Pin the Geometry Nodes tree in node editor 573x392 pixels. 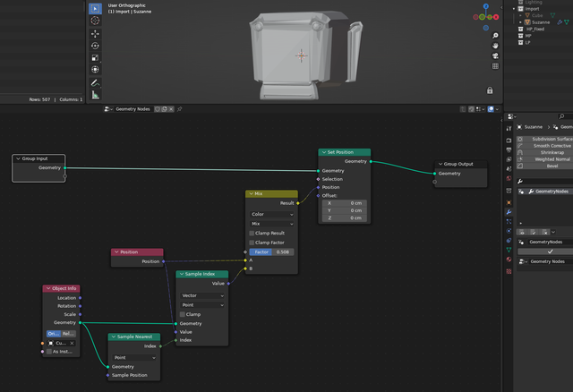coord(179,109)
